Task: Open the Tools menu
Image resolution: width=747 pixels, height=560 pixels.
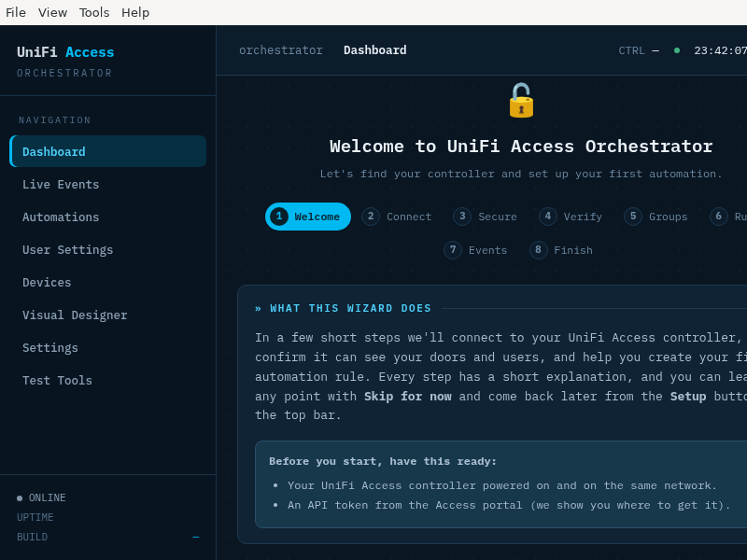Action: (94, 12)
